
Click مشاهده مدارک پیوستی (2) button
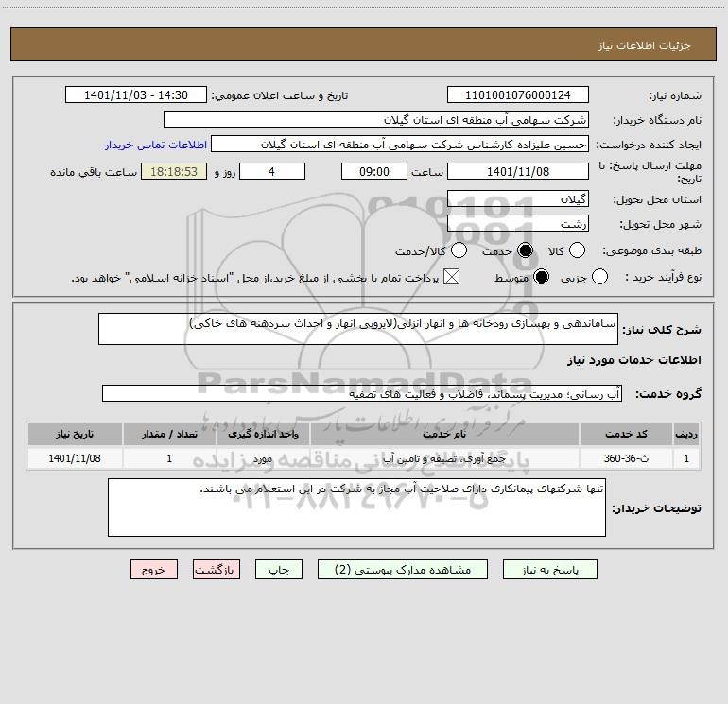click(403, 570)
